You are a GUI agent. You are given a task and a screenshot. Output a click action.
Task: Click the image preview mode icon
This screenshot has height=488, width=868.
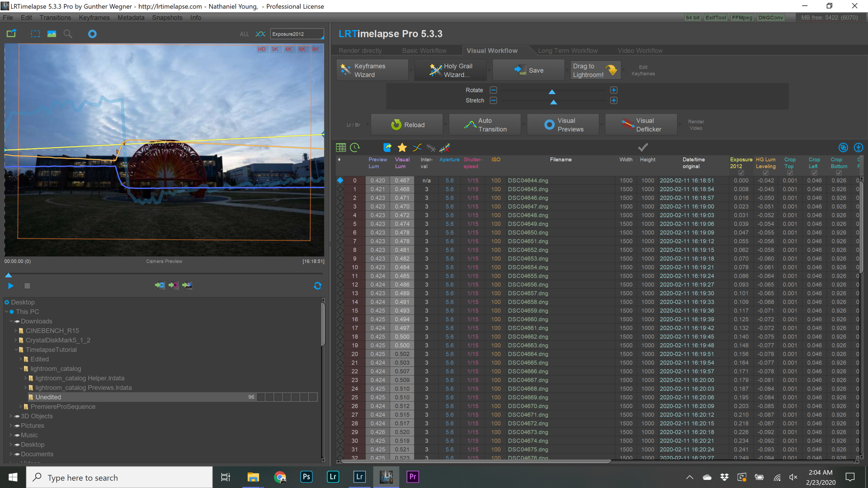[52, 34]
